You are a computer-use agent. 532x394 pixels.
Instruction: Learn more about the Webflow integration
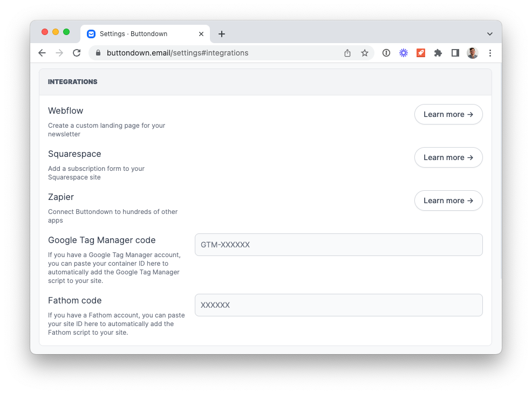click(x=448, y=114)
